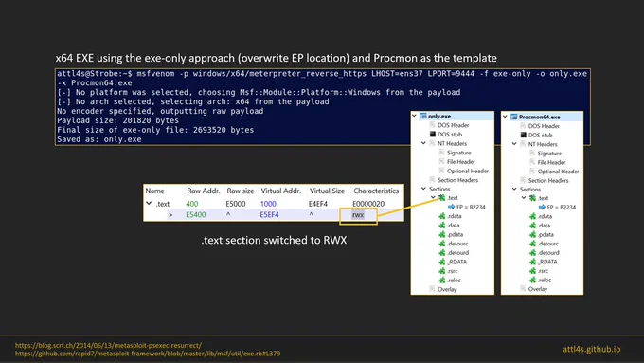Click .reloc section icon in Procmon64.exe tree

click(x=532, y=280)
